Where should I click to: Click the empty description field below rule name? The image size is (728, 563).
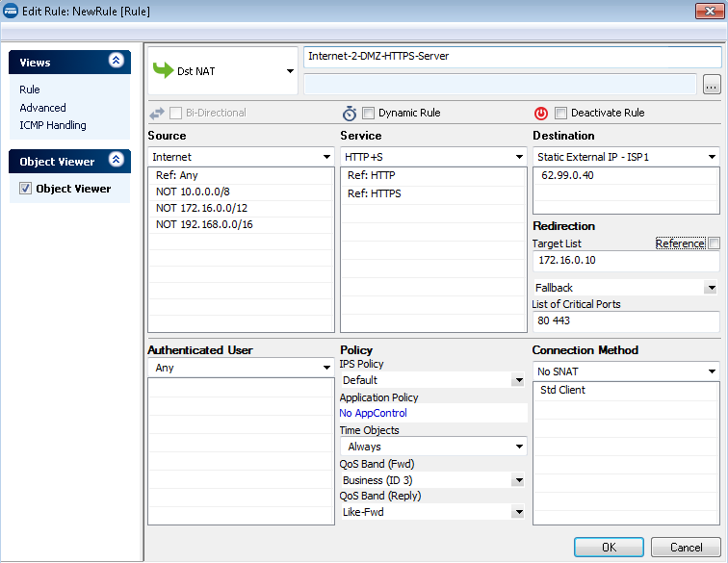tap(500, 85)
